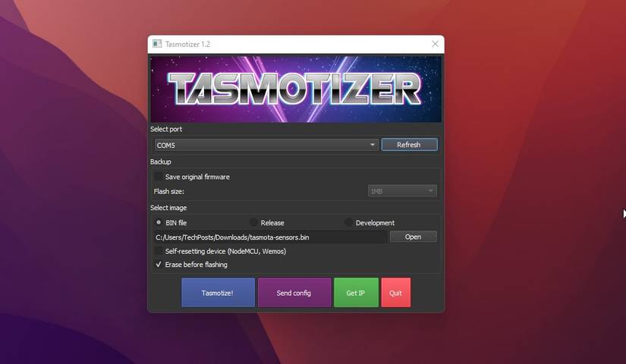The width and height of the screenshot is (626, 364).
Task: Click the purple Send config button
Action: click(294, 293)
